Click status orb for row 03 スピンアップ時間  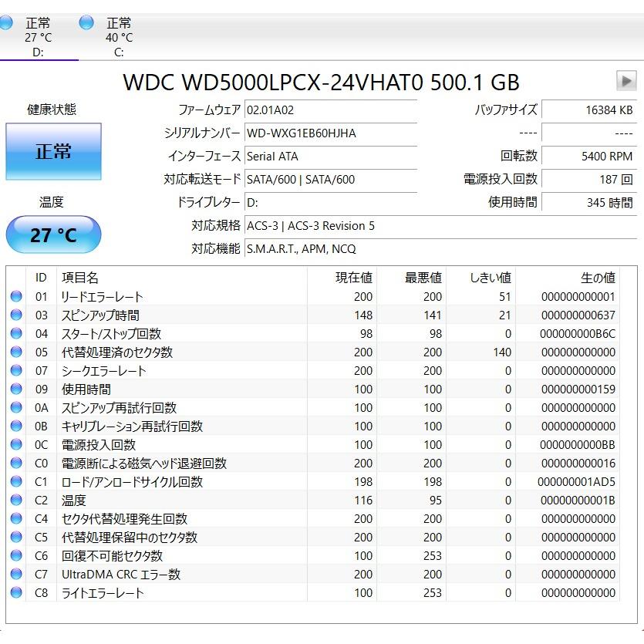tap(16, 315)
